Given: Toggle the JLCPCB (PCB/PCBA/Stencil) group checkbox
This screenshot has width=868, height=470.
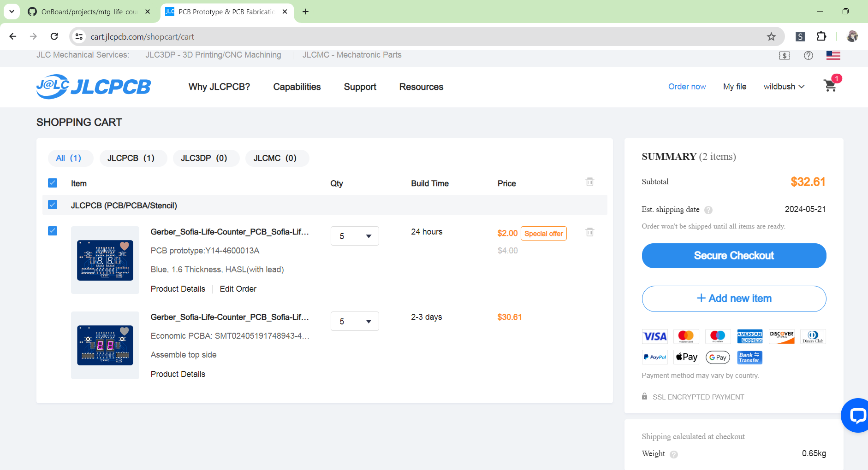Looking at the screenshot, I should tap(53, 205).
